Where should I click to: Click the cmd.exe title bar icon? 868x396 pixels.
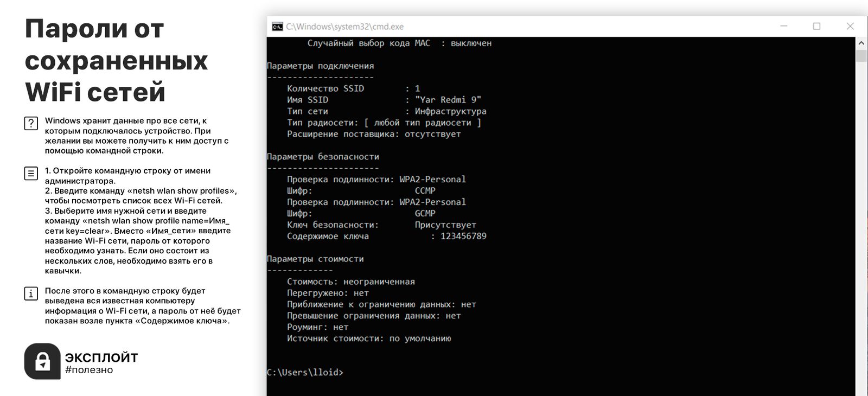point(277,27)
